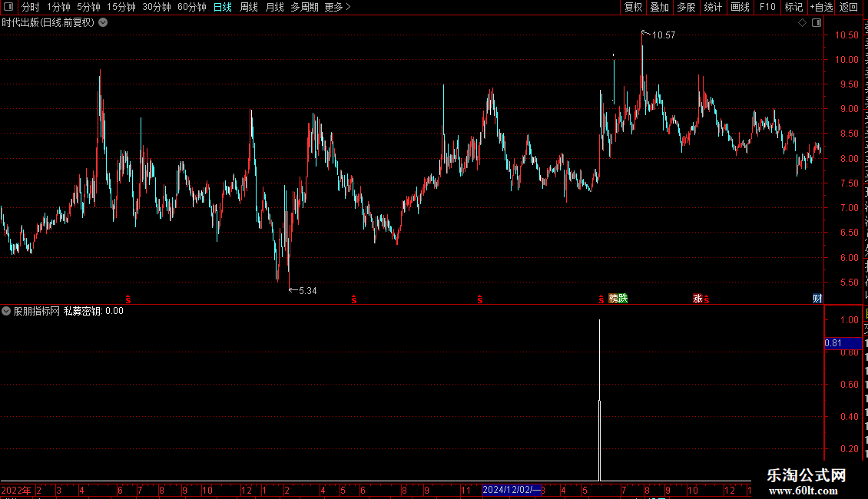Click the 5.34 low price label
Image resolution: width=868 pixels, height=499 pixels.
pyautogui.click(x=308, y=290)
